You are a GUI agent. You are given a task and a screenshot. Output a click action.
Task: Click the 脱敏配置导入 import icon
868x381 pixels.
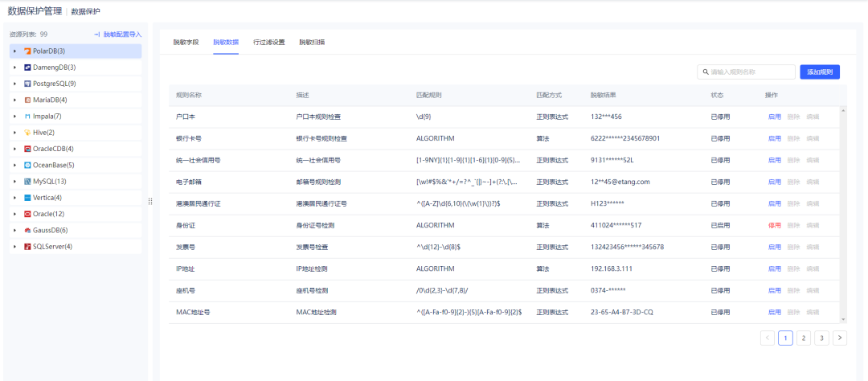click(x=96, y=35)
